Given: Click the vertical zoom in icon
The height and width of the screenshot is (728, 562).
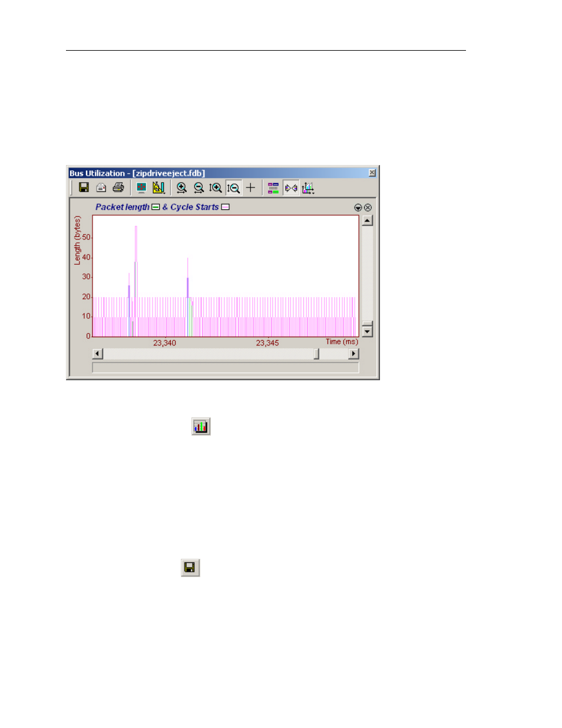Looking at the screenshot, I should (x=216, y=187).
